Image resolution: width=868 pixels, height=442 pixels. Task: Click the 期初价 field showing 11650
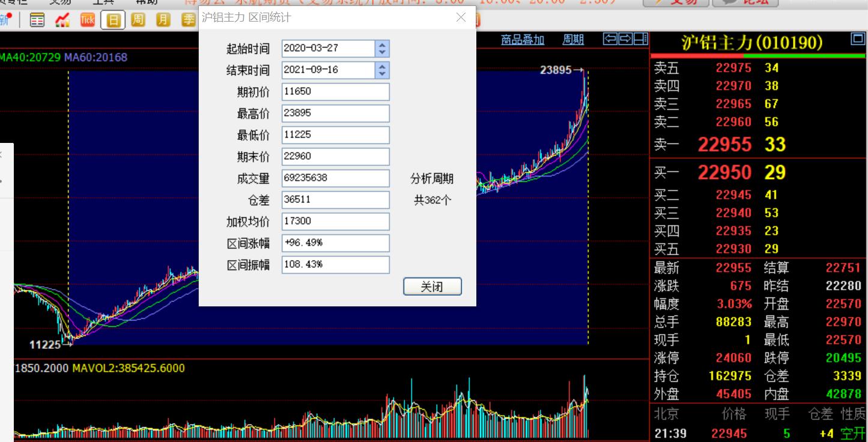coord(335,92)
